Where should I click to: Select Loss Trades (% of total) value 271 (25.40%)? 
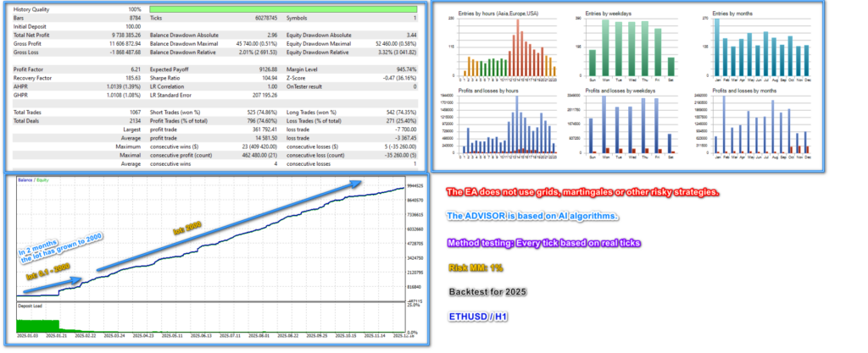(402, 120)
